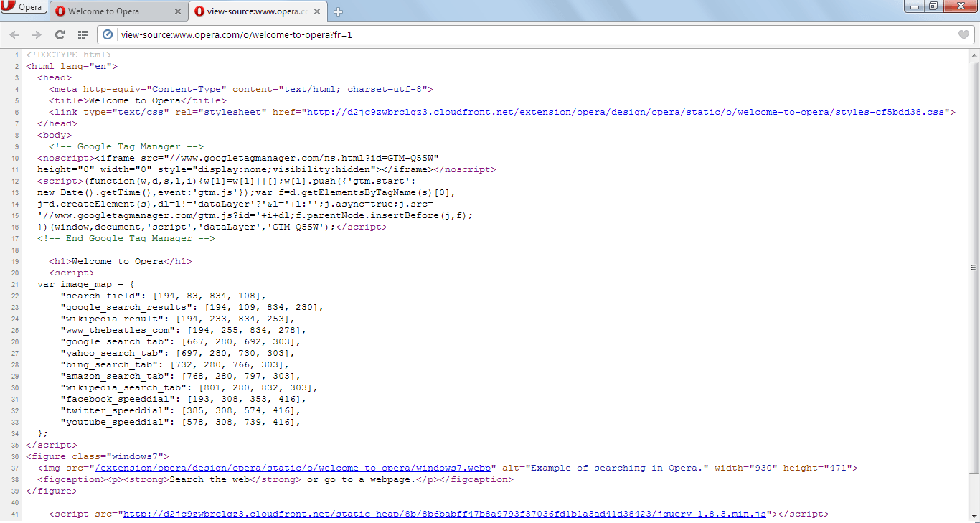Click the figcaption "Search the web" line

click(x=275, y=479)
